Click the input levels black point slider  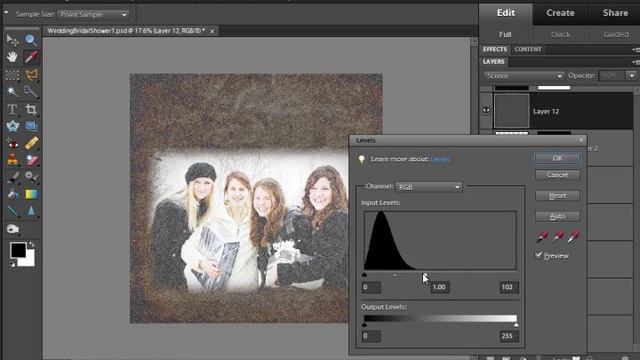point(364,275)
